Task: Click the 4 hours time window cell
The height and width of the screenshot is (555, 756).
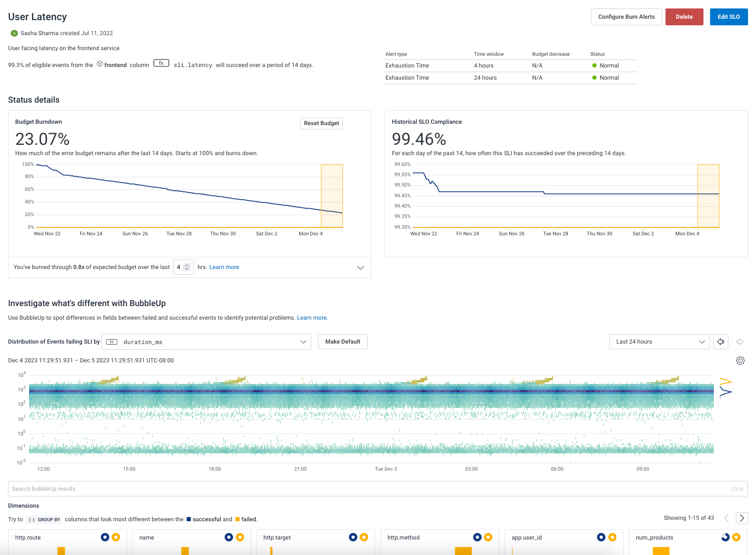Action: [484, 66]
